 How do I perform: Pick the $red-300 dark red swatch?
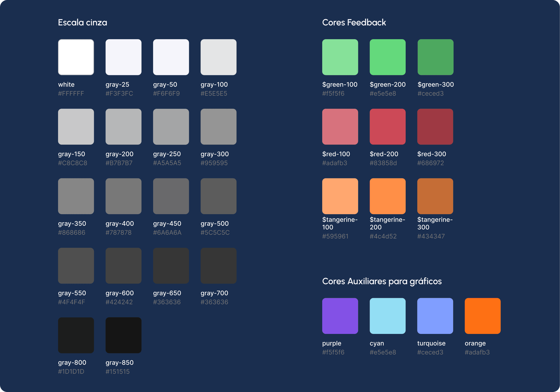pos(435,127)
